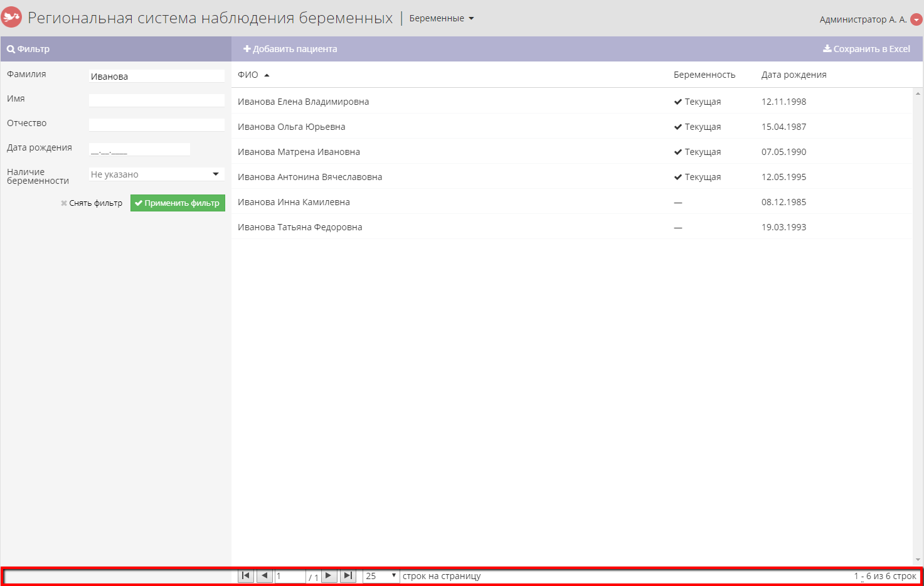Click birth date 12.11.1998
Image resolution: width=924 pixels, height=586 pixels.
(x=784, y=102)
